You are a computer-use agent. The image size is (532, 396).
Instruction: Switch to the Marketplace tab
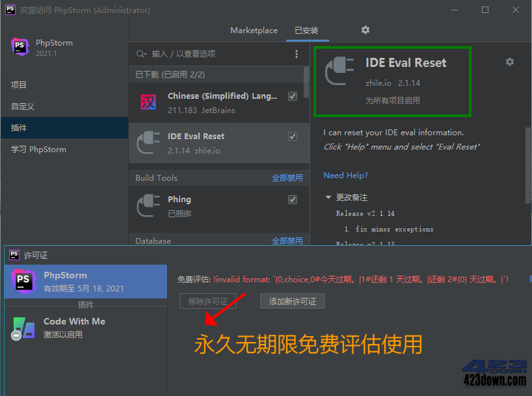254,30
